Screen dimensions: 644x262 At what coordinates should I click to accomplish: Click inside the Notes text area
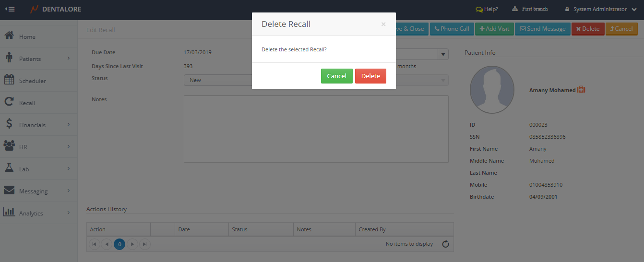[x=316, y=129]
